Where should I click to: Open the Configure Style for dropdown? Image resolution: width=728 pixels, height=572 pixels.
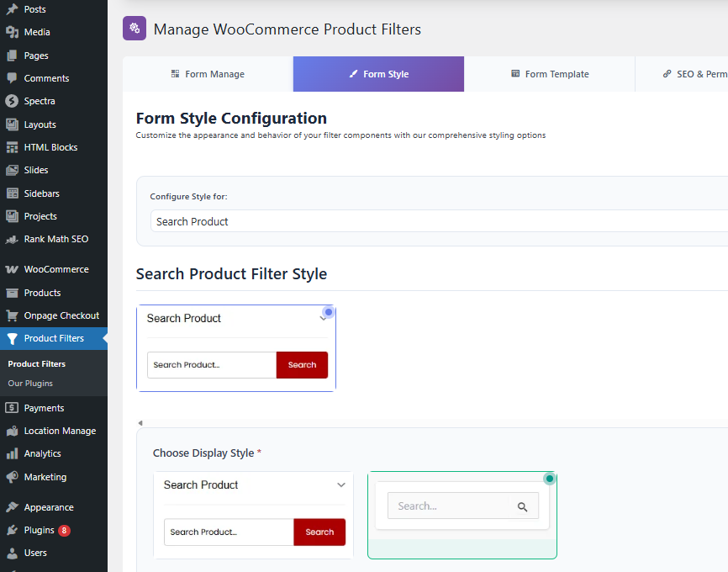(439, 221)
